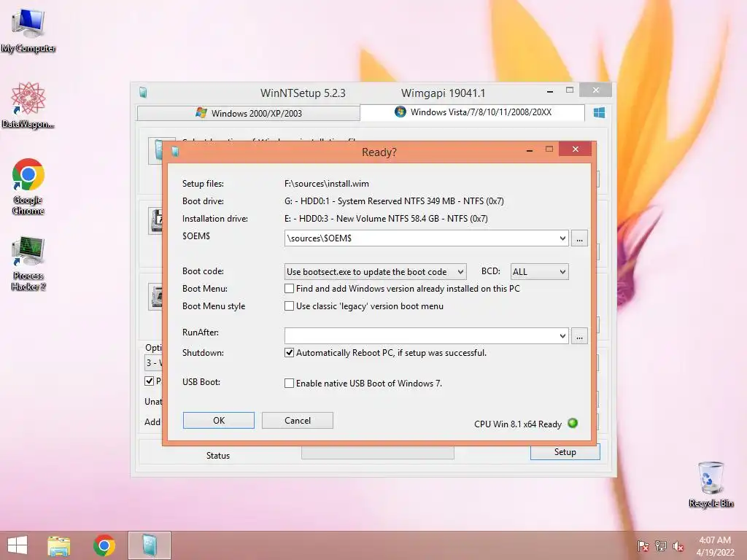
Task: Enable Find and add Windows version checkbox
Action: [289, 289]
